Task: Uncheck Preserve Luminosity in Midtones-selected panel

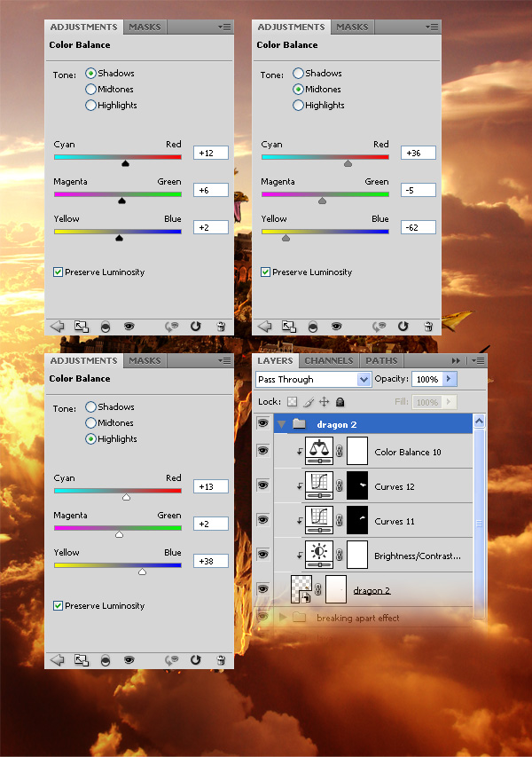Action: [265, 272]
